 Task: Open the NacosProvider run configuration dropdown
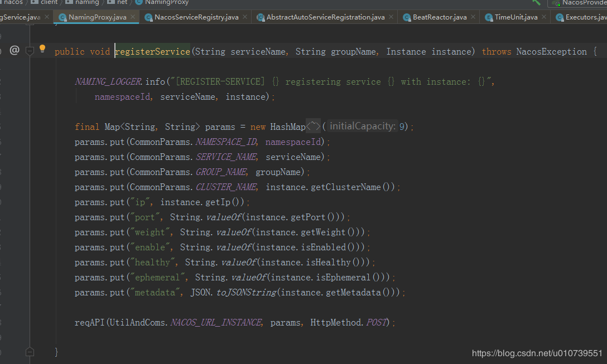[578, 3]
